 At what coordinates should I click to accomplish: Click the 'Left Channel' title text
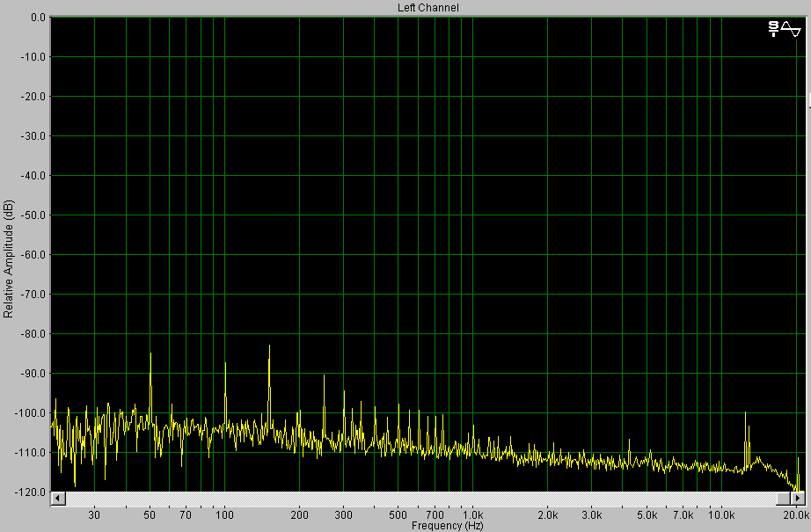[427, 7]
